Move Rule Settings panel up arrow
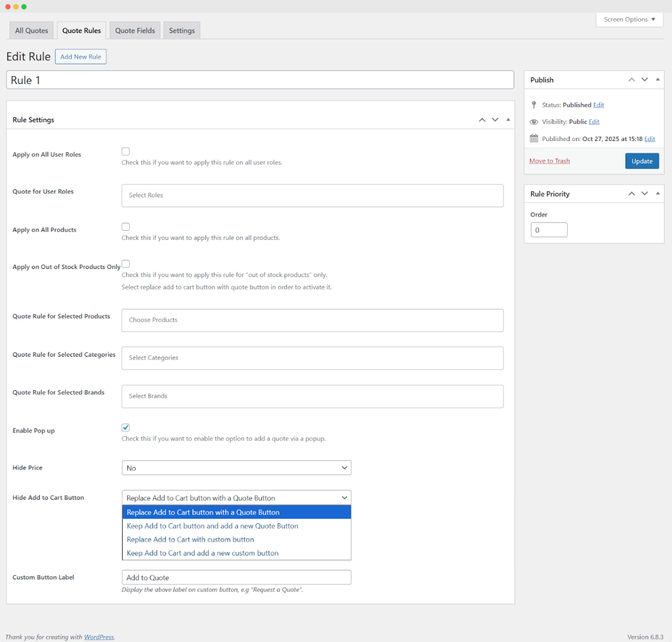This screenshot has height=642, width=672. point(482,120)
